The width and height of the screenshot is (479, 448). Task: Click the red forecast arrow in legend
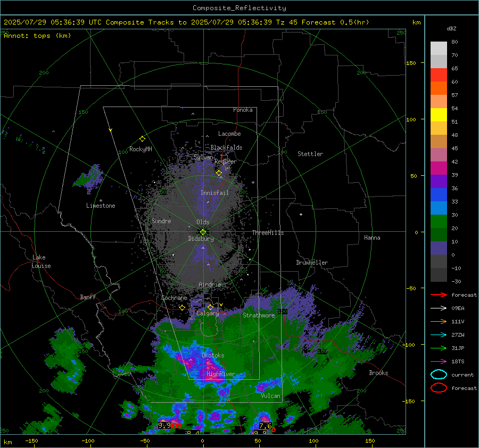click(x=439, y=295)
